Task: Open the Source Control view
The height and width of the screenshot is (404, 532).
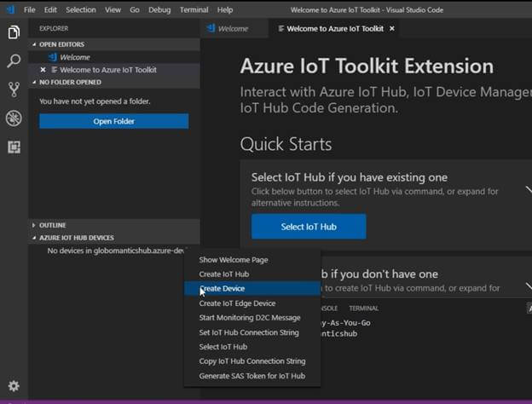Action: [x=14, y=89]
